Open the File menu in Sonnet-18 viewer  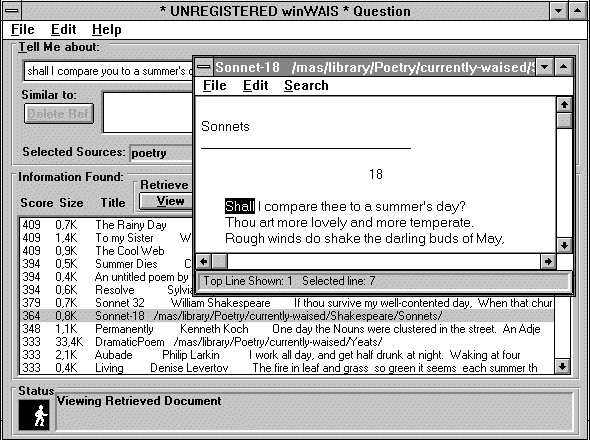[x=214, y=85]
